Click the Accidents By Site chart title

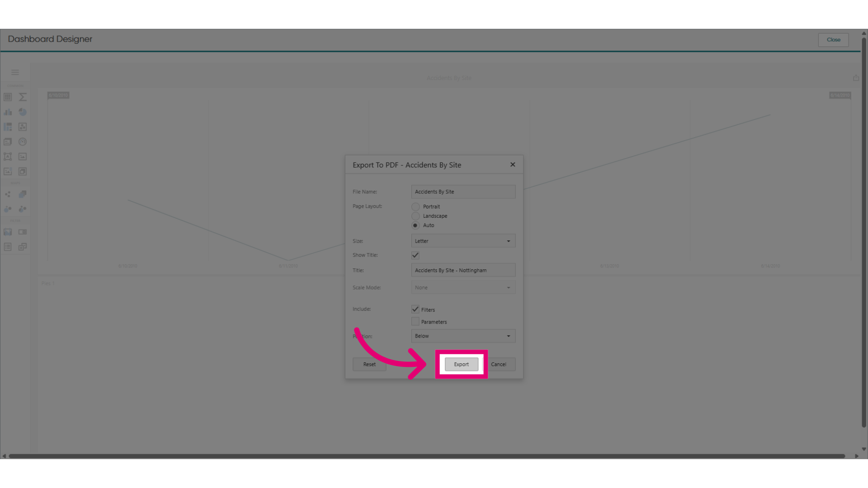pyautogui.click(x=449, y=78)
